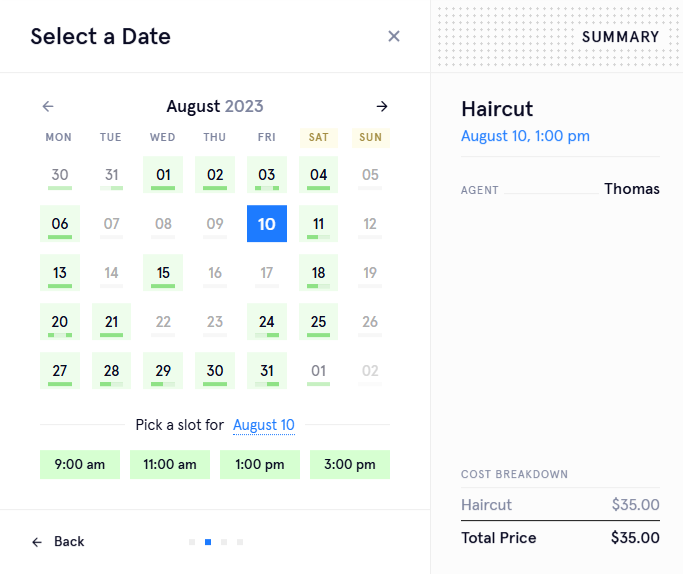Image resolution: width=683 pixels, height=574 pixels.
Task: Click the second step progress dot
Action: (208, 542)
